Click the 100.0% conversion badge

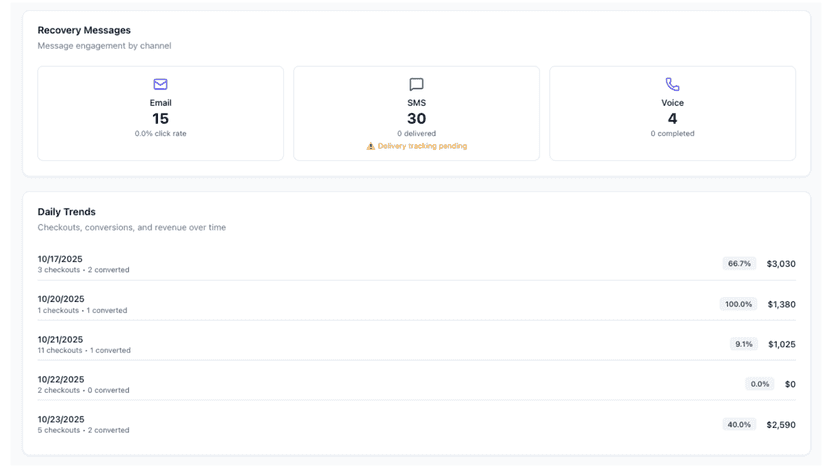pos(738,304)
